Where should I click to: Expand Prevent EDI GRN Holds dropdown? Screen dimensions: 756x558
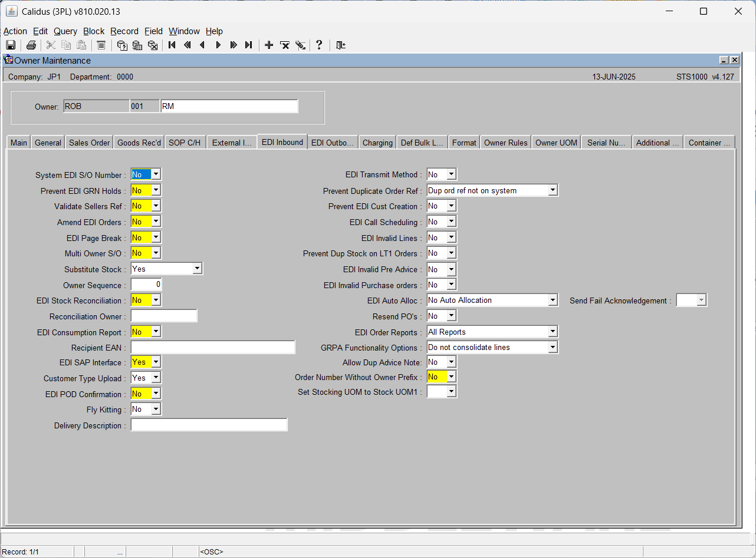pos(156,190)
